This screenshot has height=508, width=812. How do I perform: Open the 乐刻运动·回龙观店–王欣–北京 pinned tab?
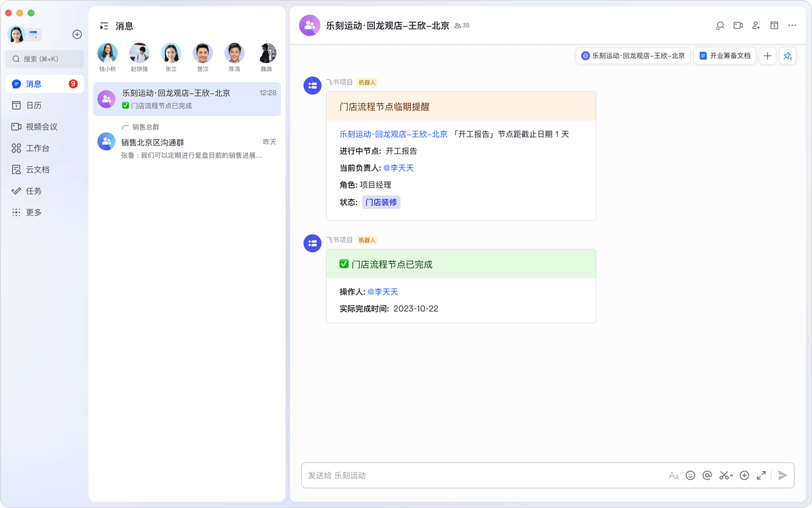pos(633,56)
